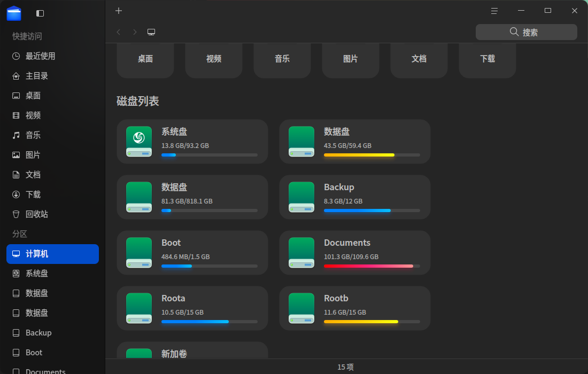Click the 系统盘 usage bar
The height and width of the screenshot is (374, 588).
209,155
